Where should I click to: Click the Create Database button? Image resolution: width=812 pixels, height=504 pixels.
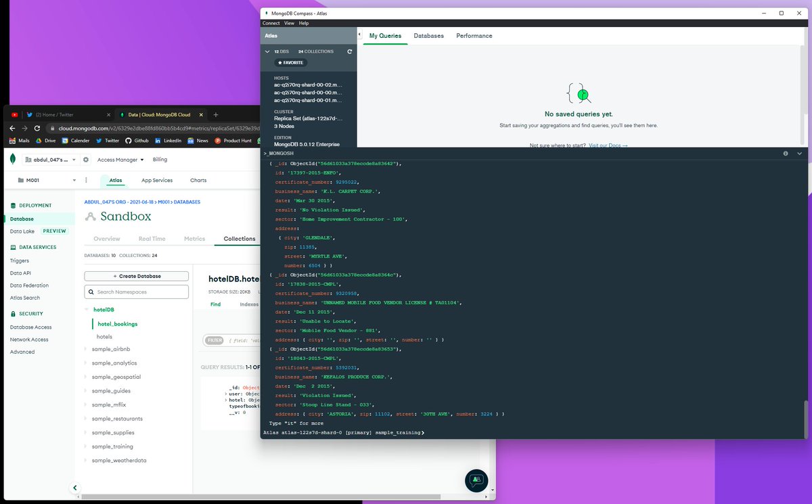point(137,276)
